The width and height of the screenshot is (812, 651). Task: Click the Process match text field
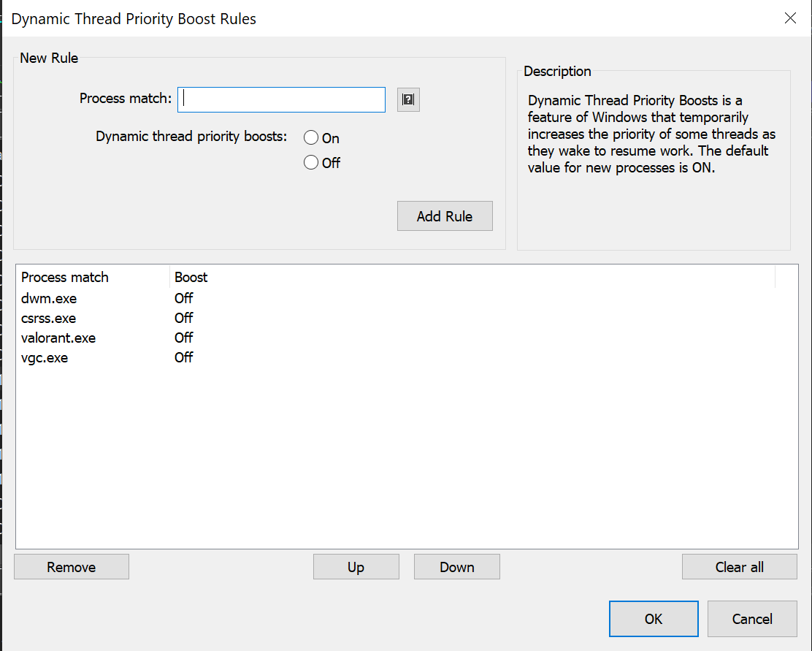(281, 99)
